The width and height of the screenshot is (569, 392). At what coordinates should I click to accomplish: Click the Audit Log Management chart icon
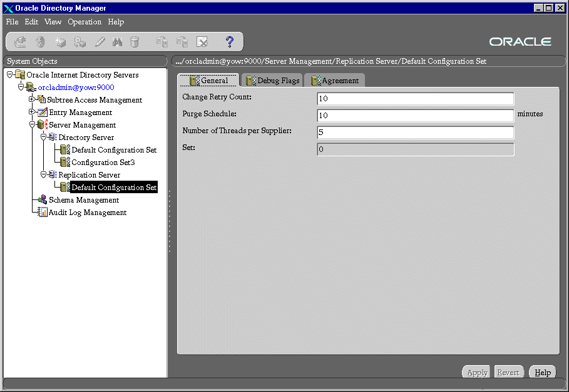(42, 213)
